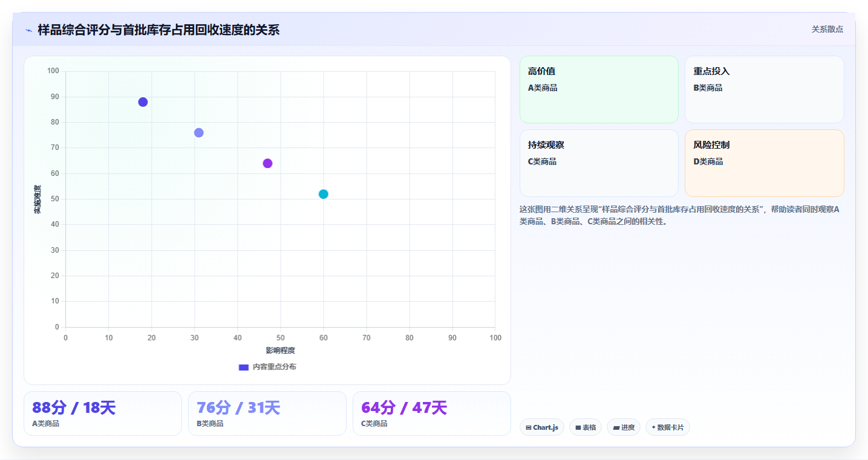Click the 实施难度 y-axis title
868x460 pixels.
tap(38, 199)
